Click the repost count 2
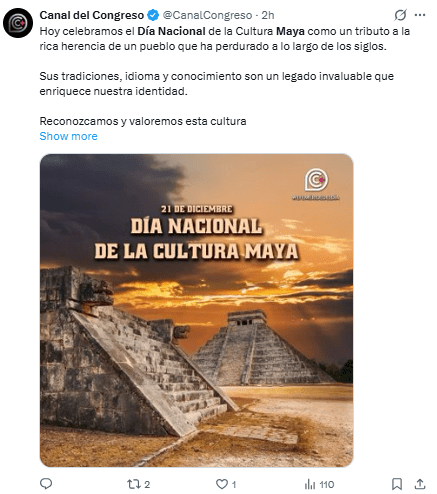Screen dimensions: 437x494 (147, 484)
